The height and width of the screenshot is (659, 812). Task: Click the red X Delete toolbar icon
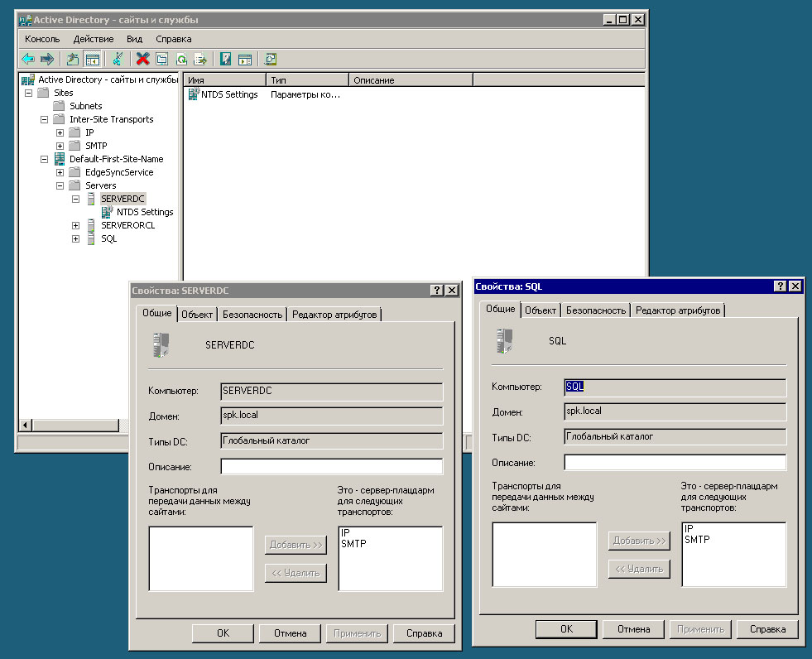coord(143,59)
